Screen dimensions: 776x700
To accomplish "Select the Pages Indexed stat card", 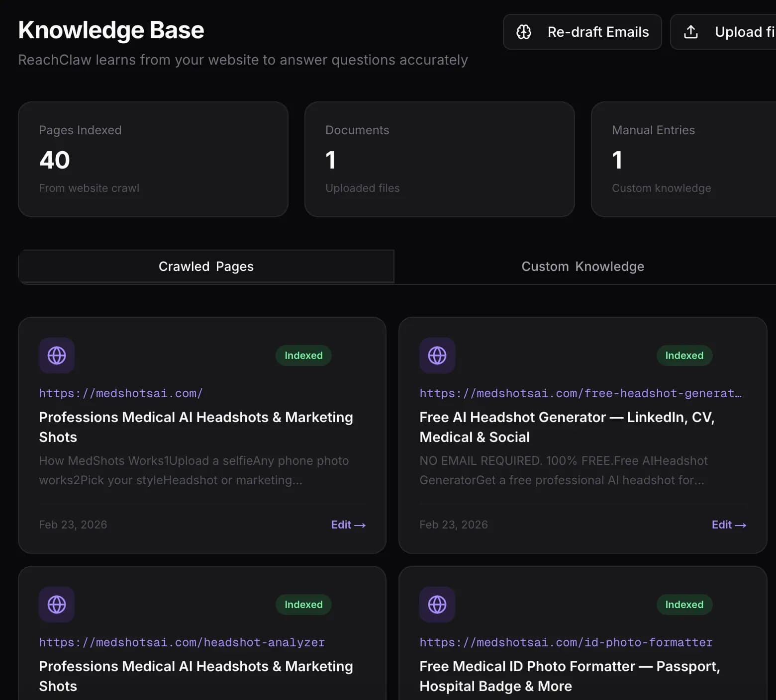I will click(153, 159).
